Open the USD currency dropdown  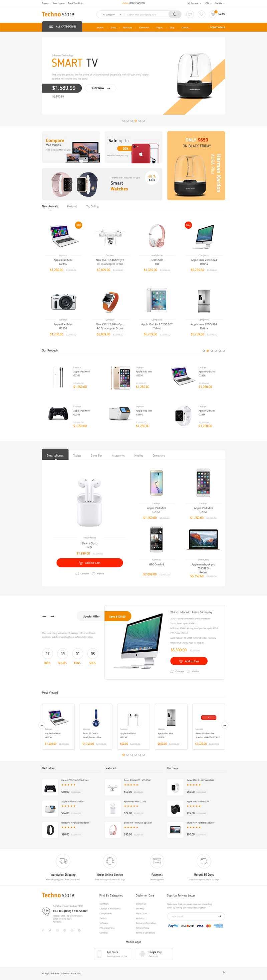208,3
